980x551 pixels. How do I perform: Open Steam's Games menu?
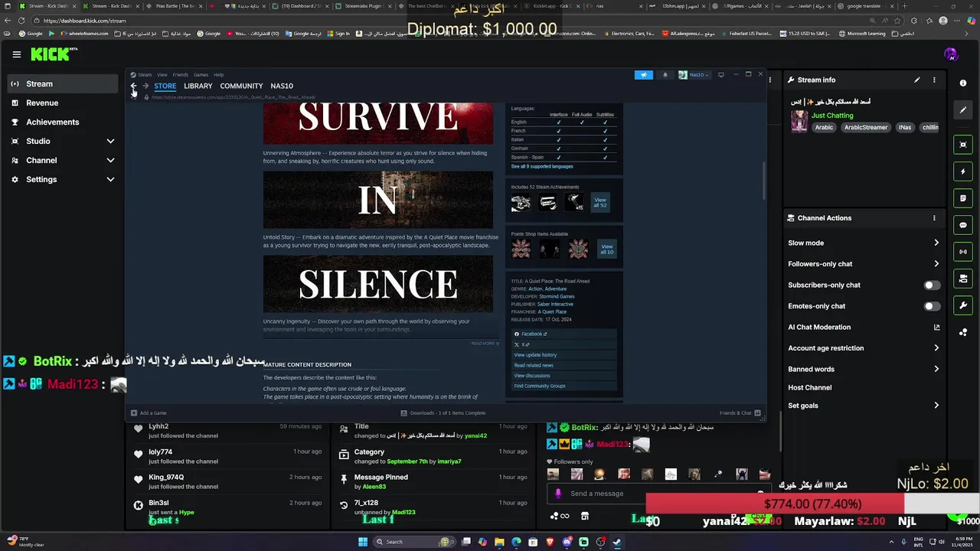[x=201, y=75]
